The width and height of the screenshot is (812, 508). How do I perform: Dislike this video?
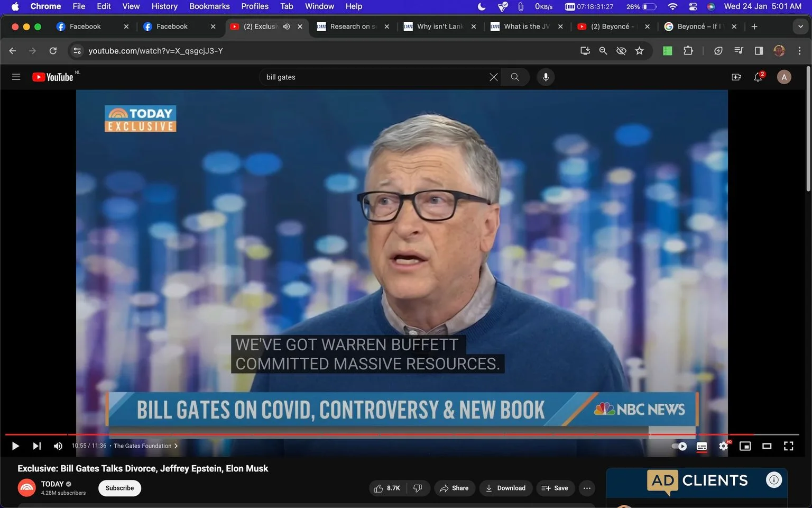[x=418, y=488]
